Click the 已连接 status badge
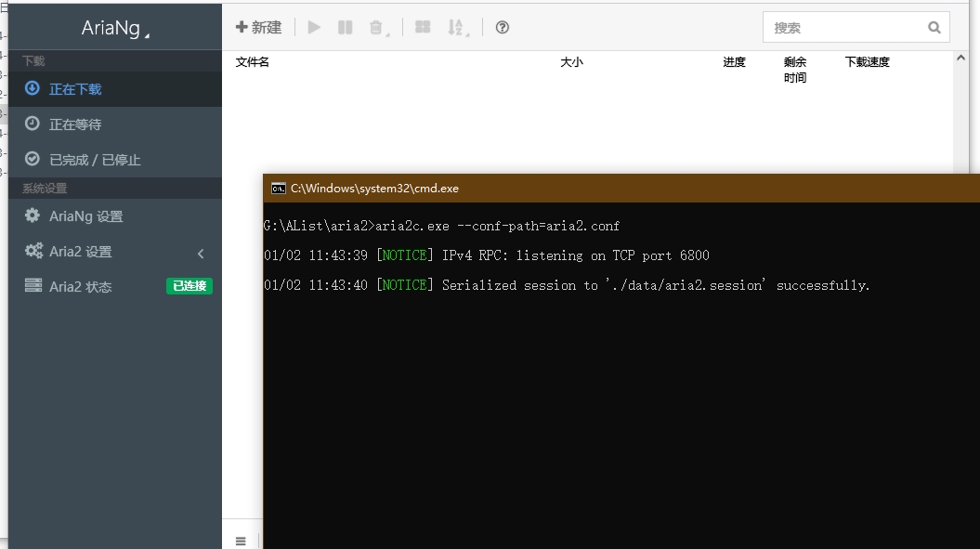 click(189, 286)
